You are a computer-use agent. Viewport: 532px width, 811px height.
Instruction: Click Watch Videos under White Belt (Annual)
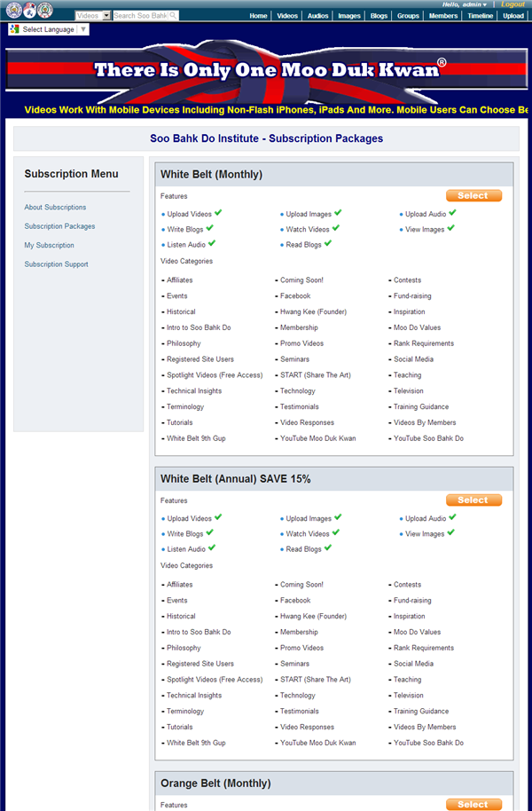(308, 534)
